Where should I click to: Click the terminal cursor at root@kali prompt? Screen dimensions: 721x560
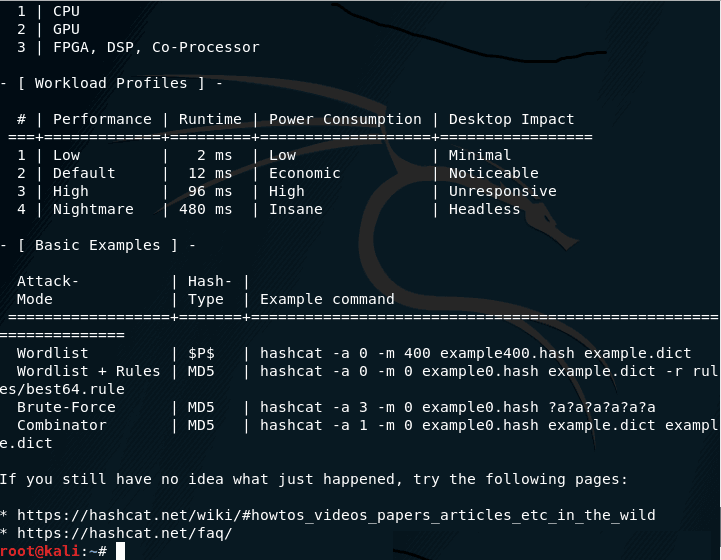(x=120, y=551)
